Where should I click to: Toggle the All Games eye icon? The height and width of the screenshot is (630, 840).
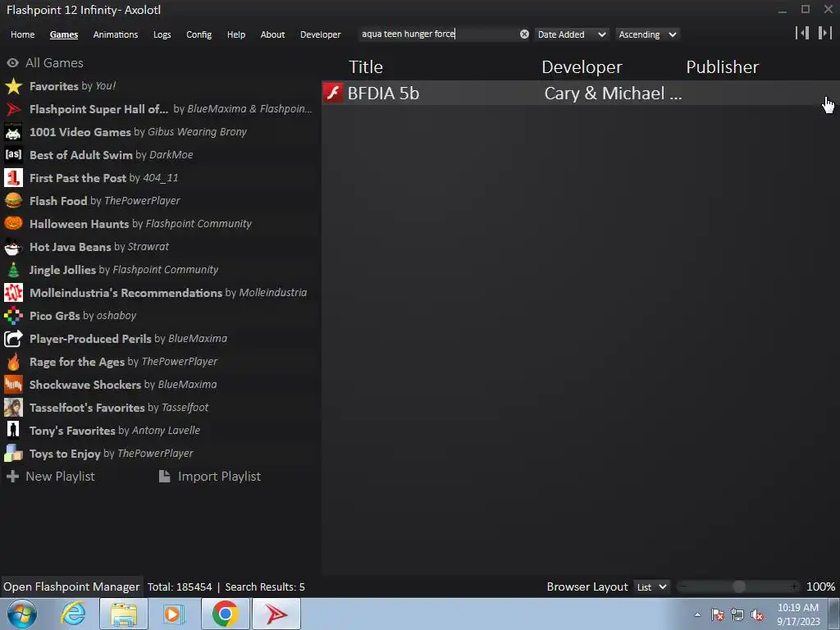pyautogui.click(x=13, y=63)
